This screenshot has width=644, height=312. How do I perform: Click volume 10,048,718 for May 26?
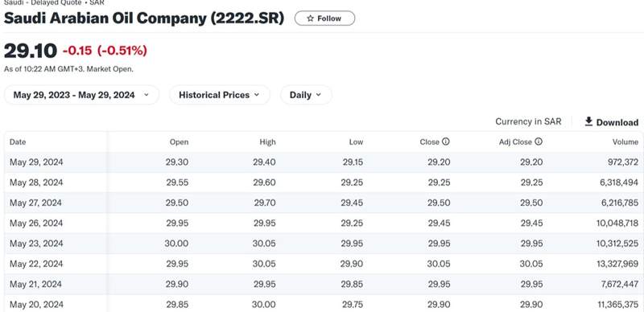(617, 224)
